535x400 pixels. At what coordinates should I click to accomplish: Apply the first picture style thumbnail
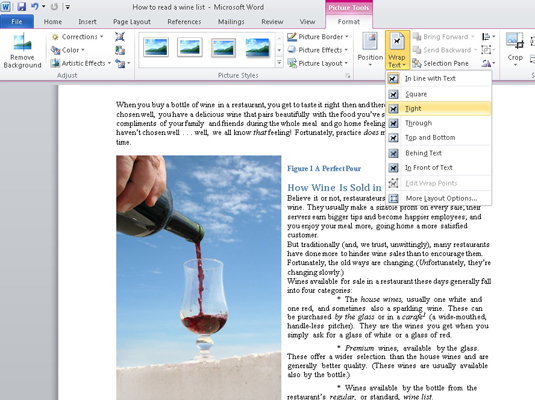156,47
